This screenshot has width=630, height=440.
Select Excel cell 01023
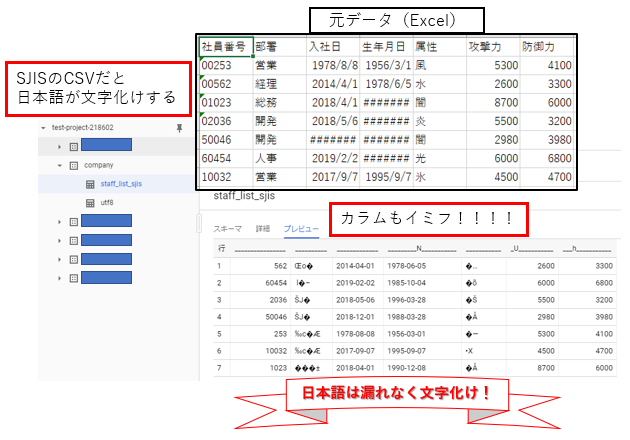click(226, 102)
